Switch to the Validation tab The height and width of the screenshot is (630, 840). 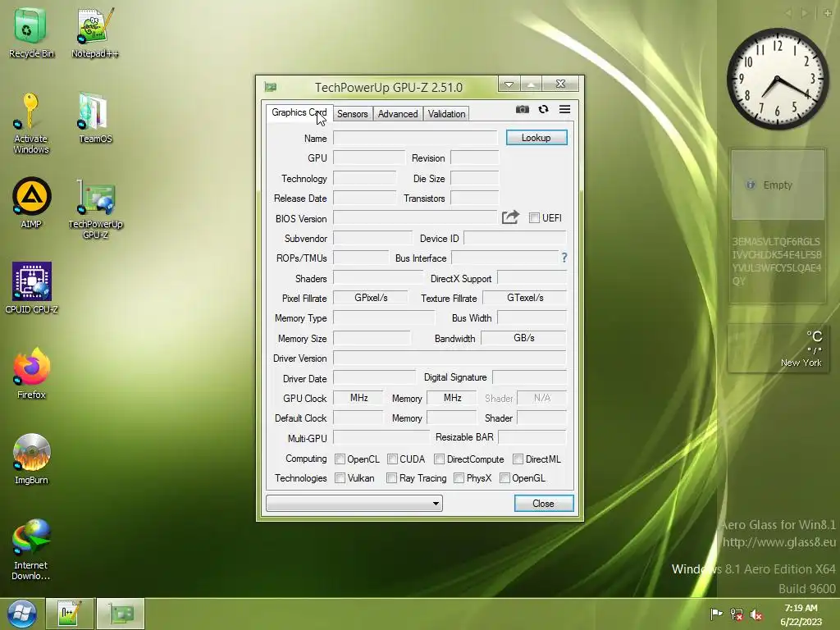click(x=446, y=114)
